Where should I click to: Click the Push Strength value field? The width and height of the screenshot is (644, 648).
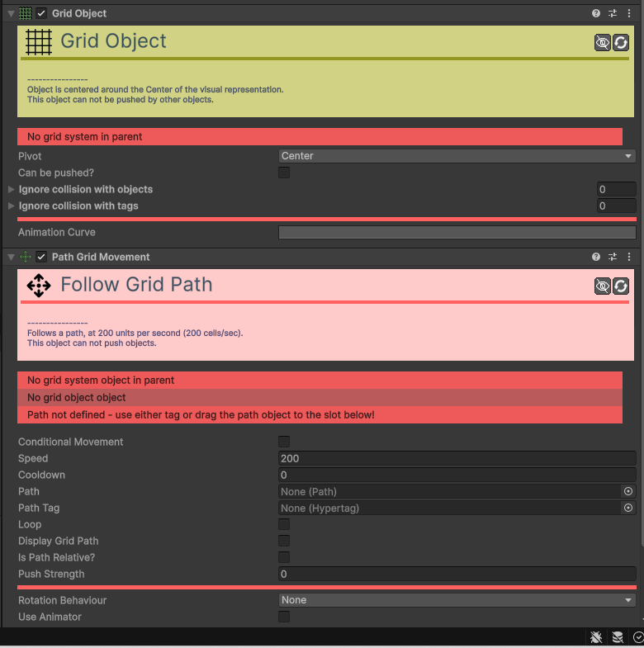pyautogui.click(x=457, y=574)
